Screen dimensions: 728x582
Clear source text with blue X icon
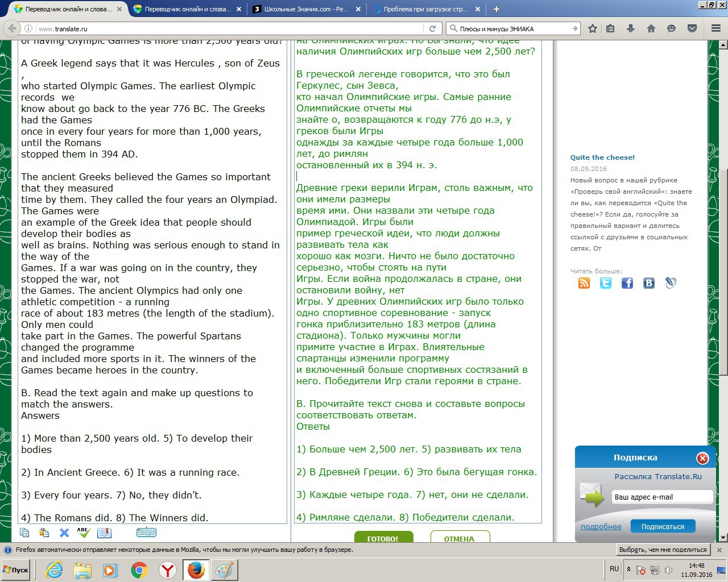click(64, 533)
